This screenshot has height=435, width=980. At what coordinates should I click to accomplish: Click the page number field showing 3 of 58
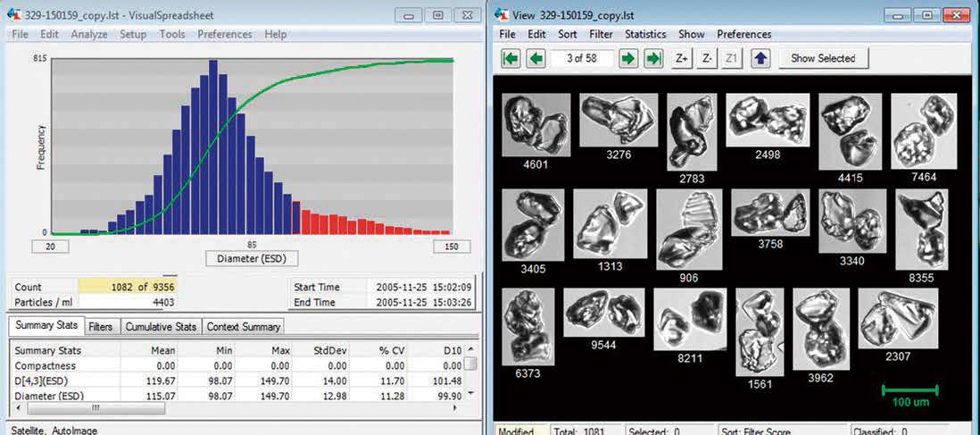(x=582, y=59)
